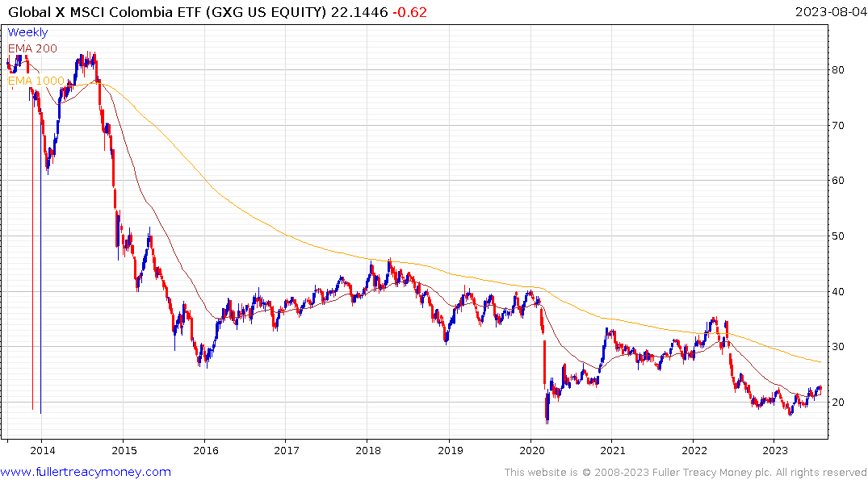The height and width of the screenshot is (484, 868).
Task: Click the 'Weekly' interval label
Action: 27,32
